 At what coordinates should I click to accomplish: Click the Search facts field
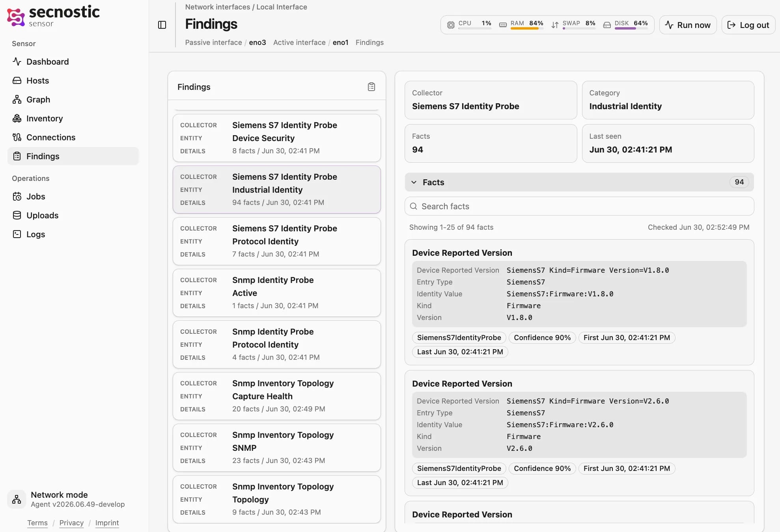(579, 206)
